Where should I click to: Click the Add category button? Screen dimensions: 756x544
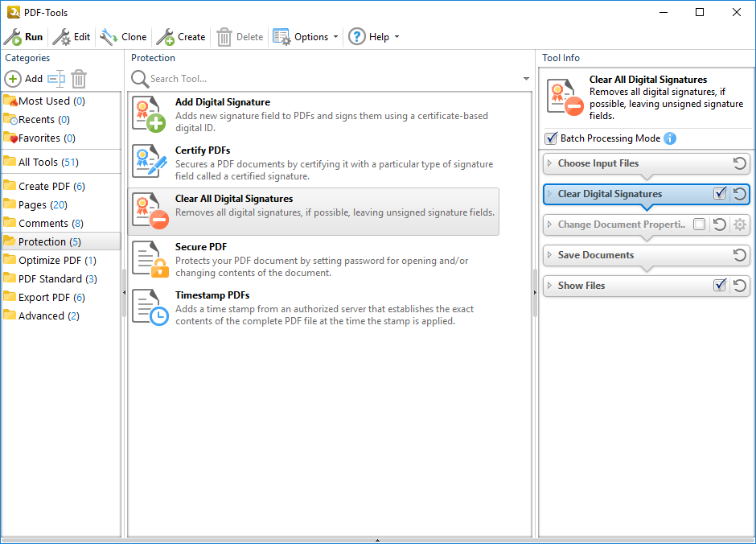(24, 79)
